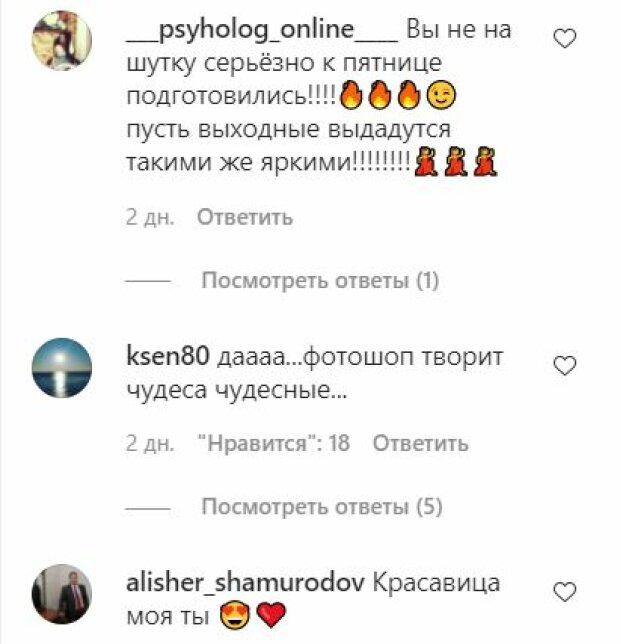Open the ___psyholog_online___ username link

262,30
